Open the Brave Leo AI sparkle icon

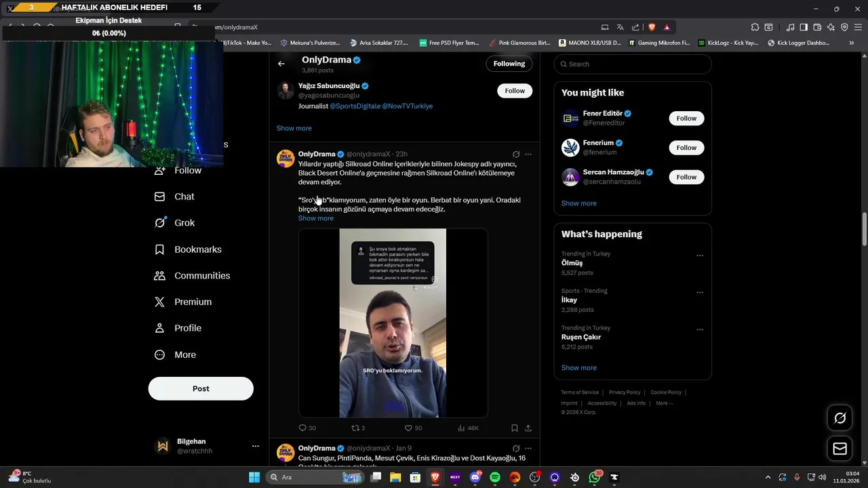[831, 27]
